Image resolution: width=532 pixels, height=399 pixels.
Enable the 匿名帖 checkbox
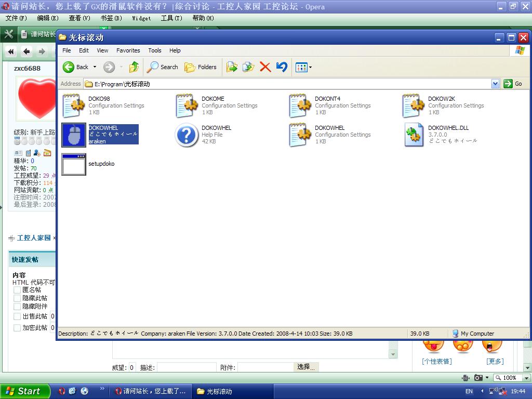point(17,290)
